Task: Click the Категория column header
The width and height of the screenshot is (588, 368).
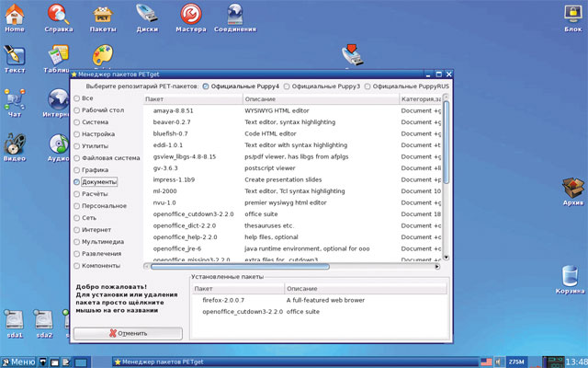Action: click(x=421, y=99)
